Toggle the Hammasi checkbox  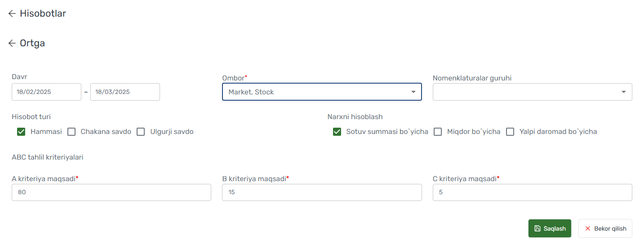(21, 132)
